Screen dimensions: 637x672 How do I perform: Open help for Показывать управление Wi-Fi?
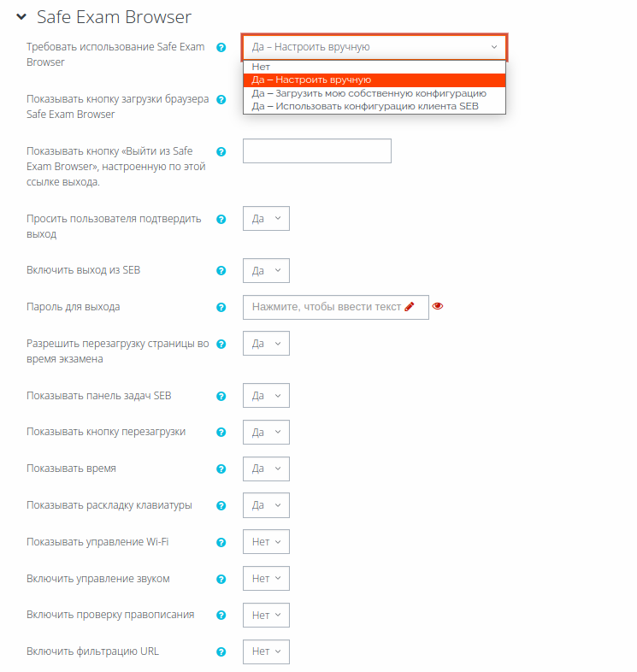point(221,543)
